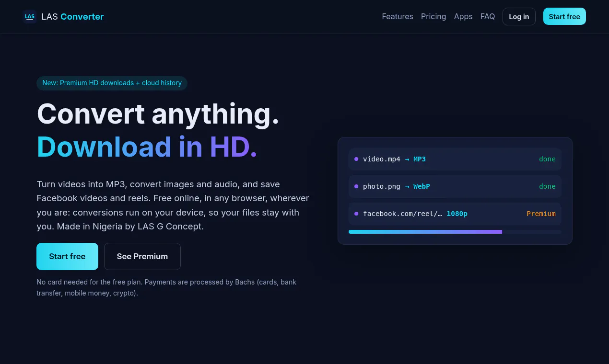The image size is (609, 364).
Task: Click the hero Start free button
Action: [67, 256]
